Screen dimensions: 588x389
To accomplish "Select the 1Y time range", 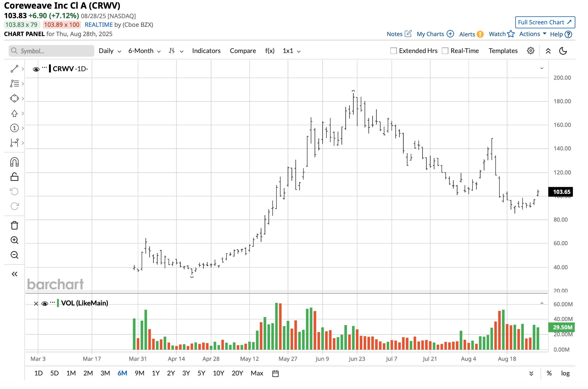I will [156, 373].
